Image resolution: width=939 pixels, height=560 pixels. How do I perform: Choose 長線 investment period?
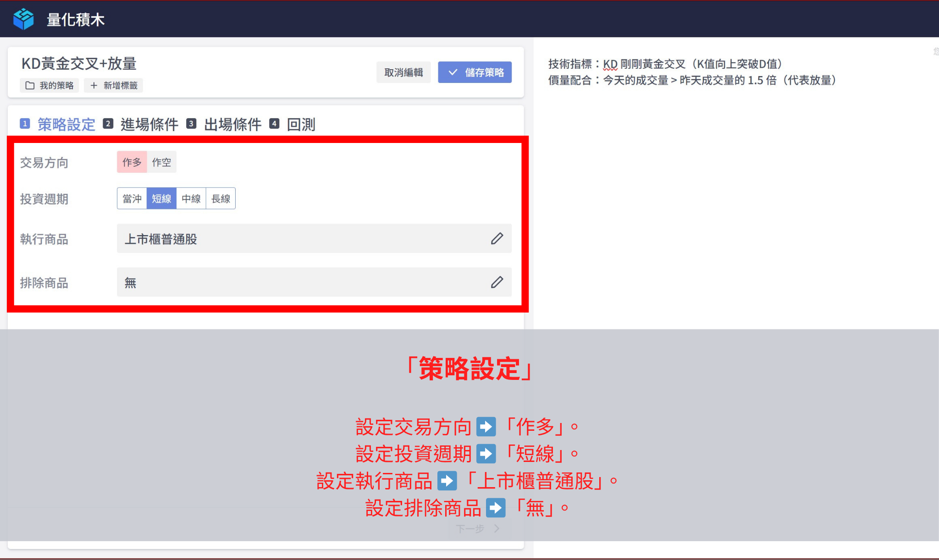[x=221, y=198]
